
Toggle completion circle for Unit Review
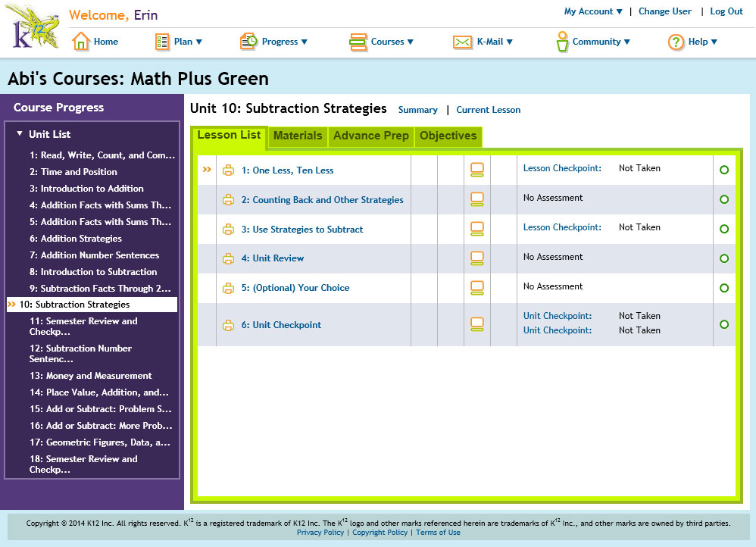[723, 258]
